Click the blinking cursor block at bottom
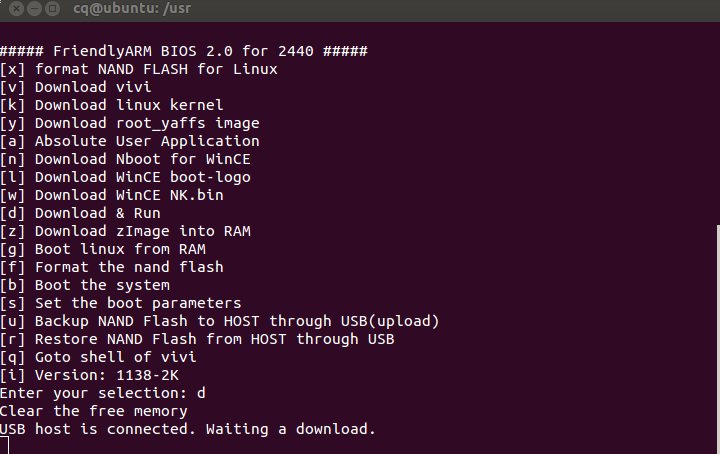This screenshot has height=454, width=720. pos(4,446)
